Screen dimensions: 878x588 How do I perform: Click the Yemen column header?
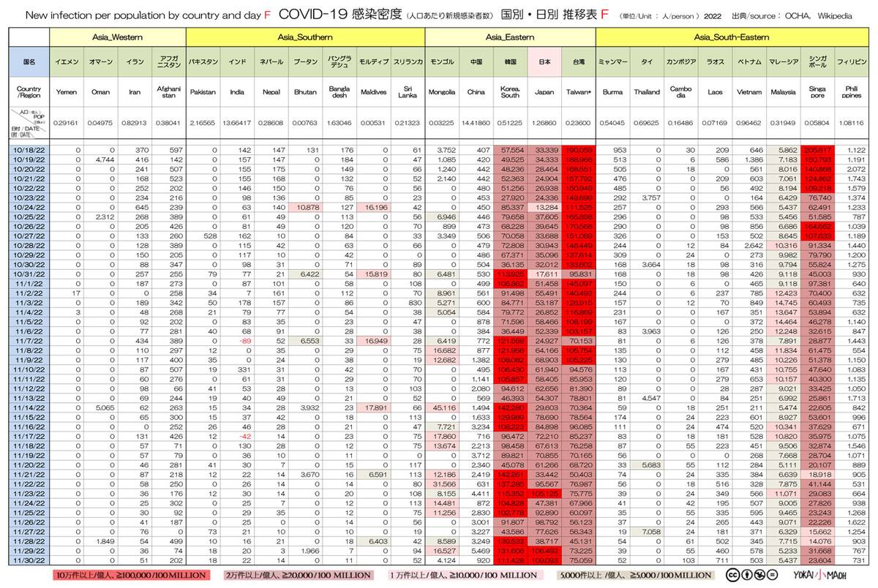click(67, 93)
